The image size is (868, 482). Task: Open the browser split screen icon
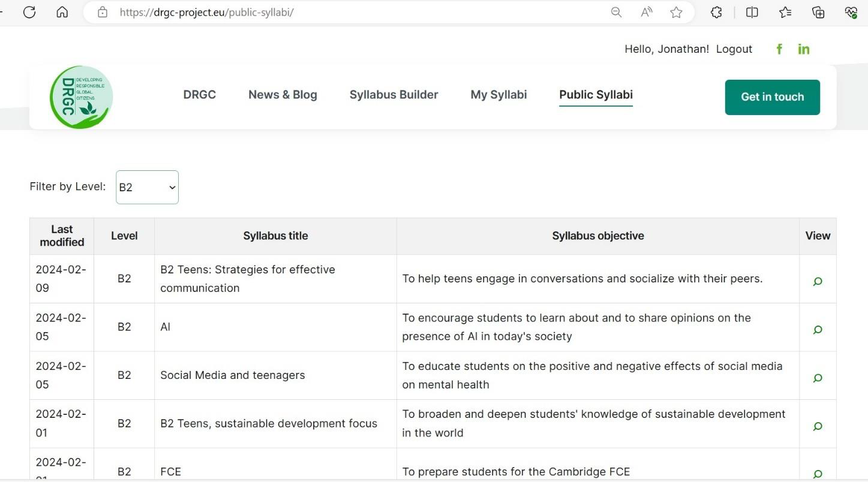(752, 12)
